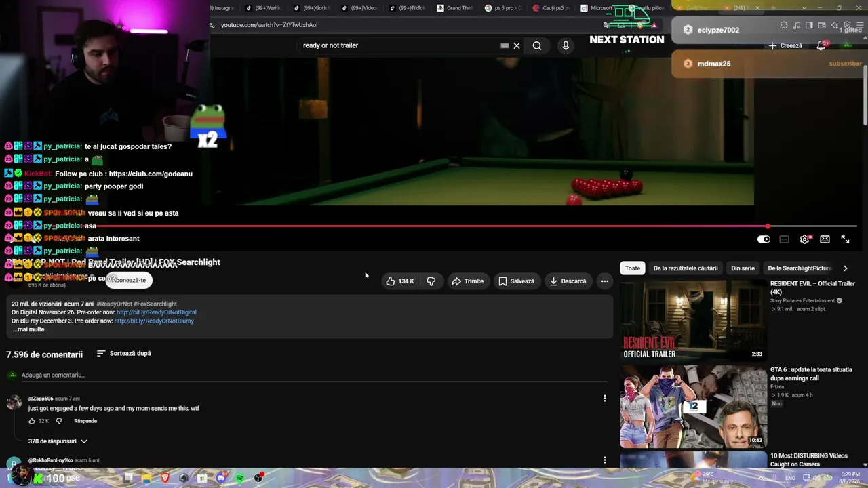Download the video with Descarcă

[568, 281]
